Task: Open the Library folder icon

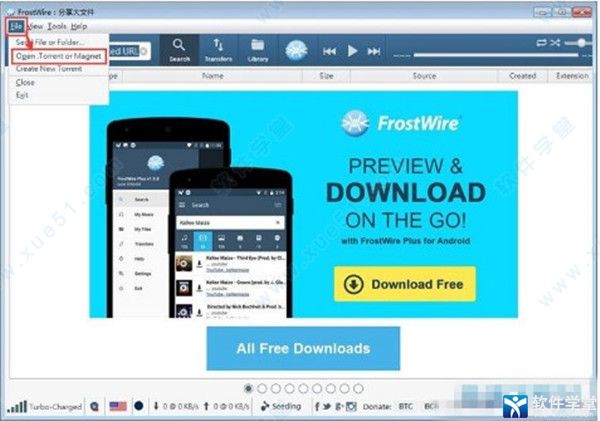Action: 257,48
